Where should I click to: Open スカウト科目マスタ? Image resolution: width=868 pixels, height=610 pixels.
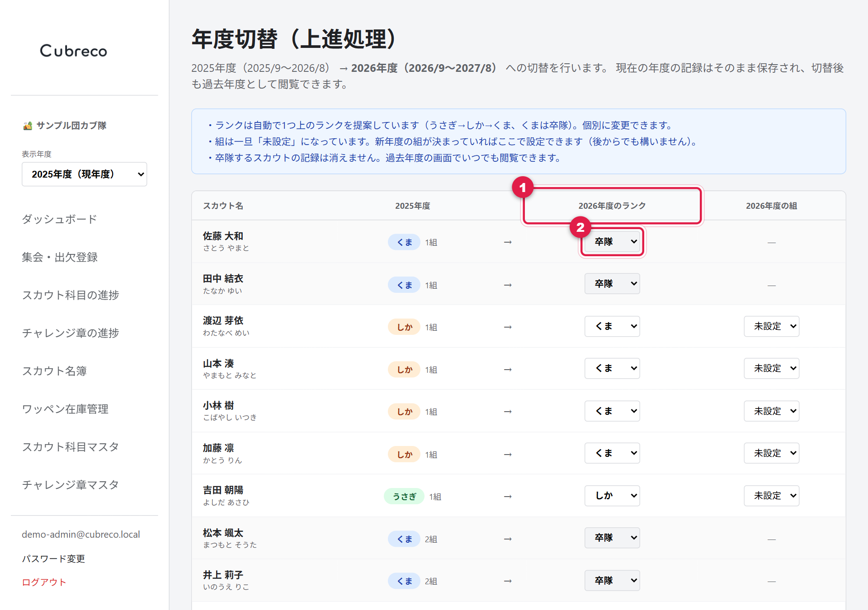(x=70, y=447)
